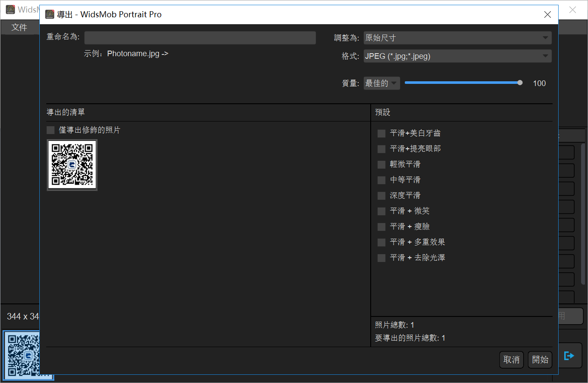Viewport: 588px width, 383px height.
Task: Click the 要導出的照片總數: 1 text
Action: tap(410, 338)
